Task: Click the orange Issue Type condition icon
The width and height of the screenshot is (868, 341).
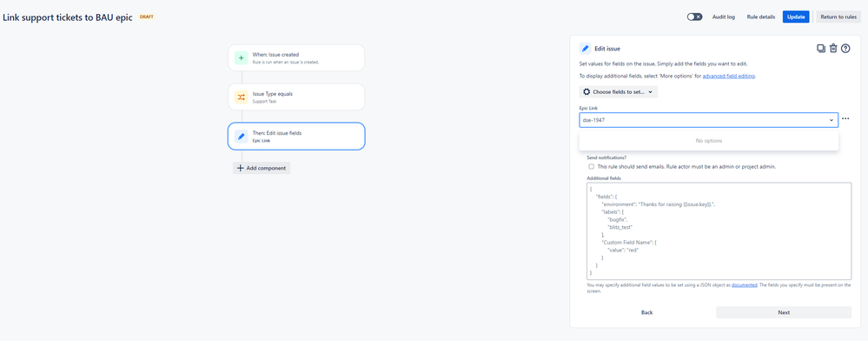Action: (242, 97)
